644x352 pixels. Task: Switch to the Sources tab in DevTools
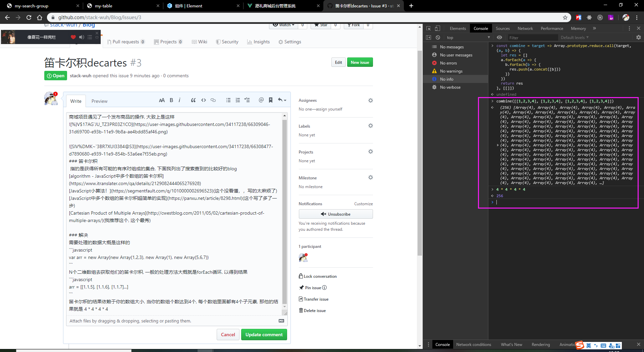502,29
